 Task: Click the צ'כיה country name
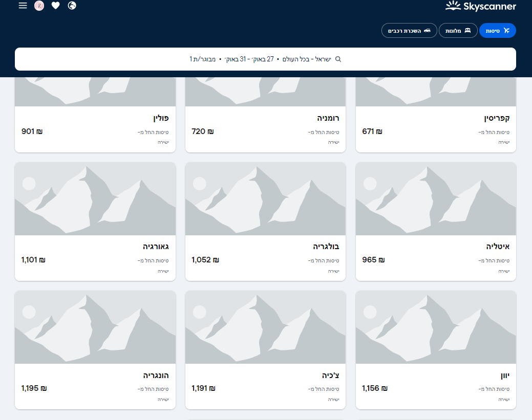point(330,375)
